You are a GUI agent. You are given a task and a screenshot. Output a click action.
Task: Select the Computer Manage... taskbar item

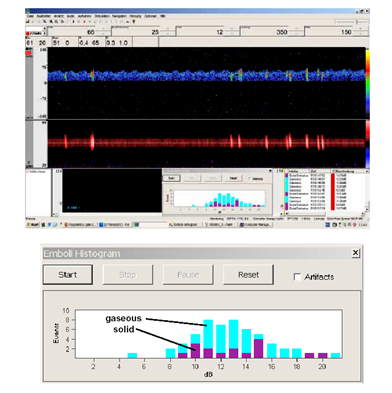(x=256, y=225)
